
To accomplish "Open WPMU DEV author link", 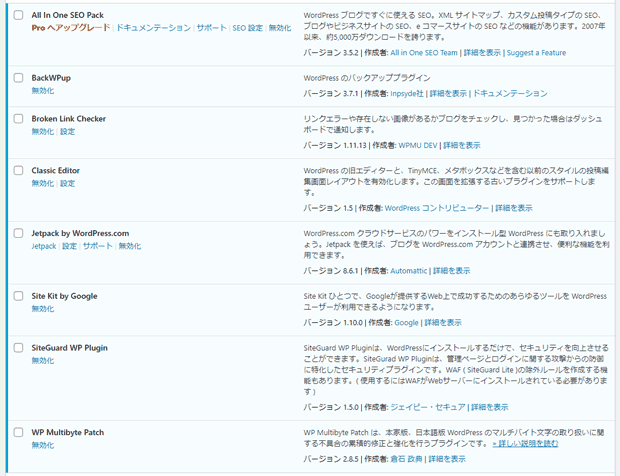I will point(418,145).
